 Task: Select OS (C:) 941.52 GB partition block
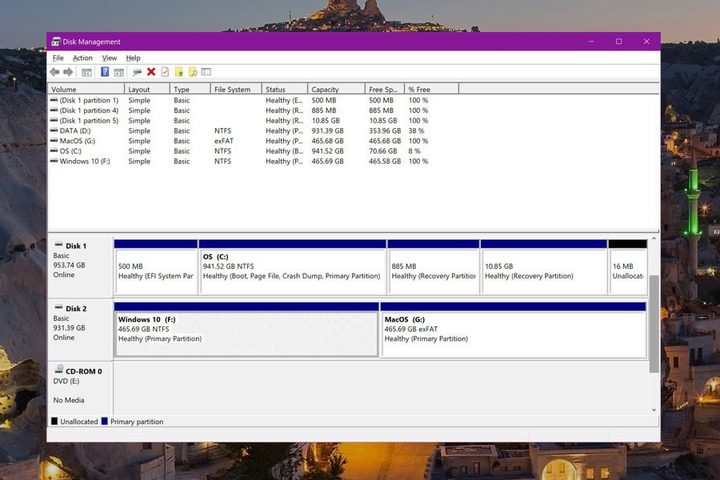(292, 267)
